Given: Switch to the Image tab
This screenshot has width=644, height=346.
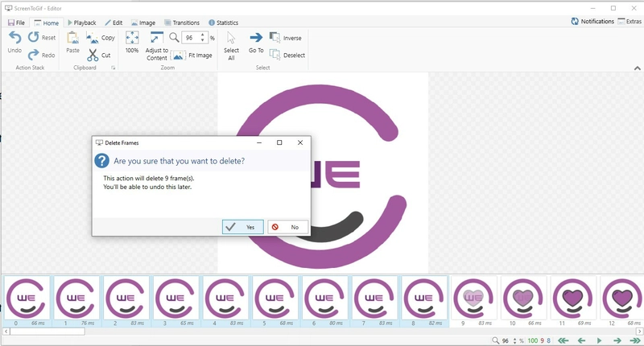Looking at the screenshot, I should pos(143,23).
